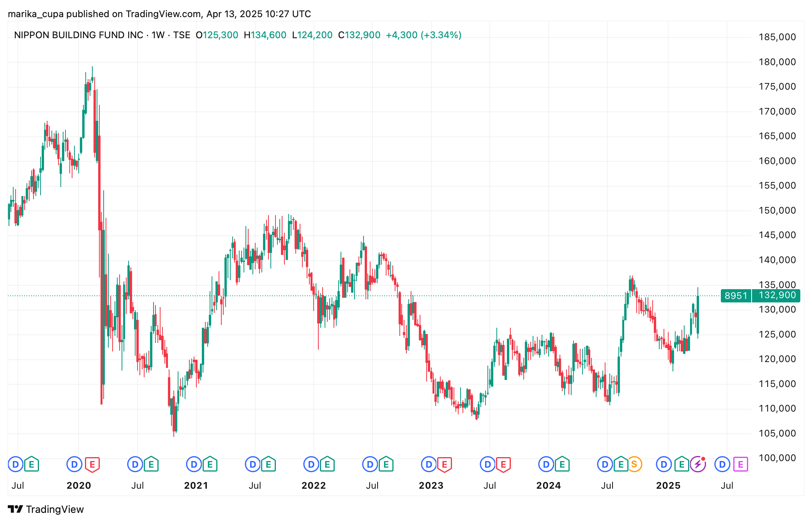The height and width of the screenshot is (523, 812).
Task: Click the published-by line showing marika_cupa
Action: click(x=159, y=14)
